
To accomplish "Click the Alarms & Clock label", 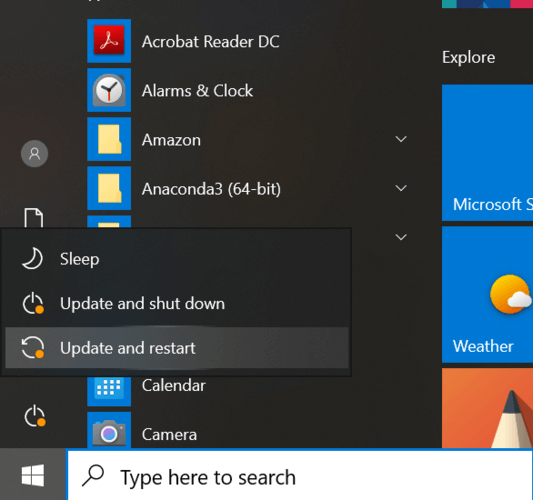I will coord(197,91).
